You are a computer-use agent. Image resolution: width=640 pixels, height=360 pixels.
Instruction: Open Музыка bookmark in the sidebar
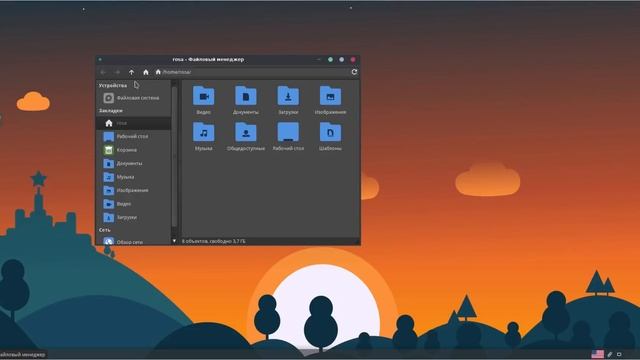(x=133, y=177)
